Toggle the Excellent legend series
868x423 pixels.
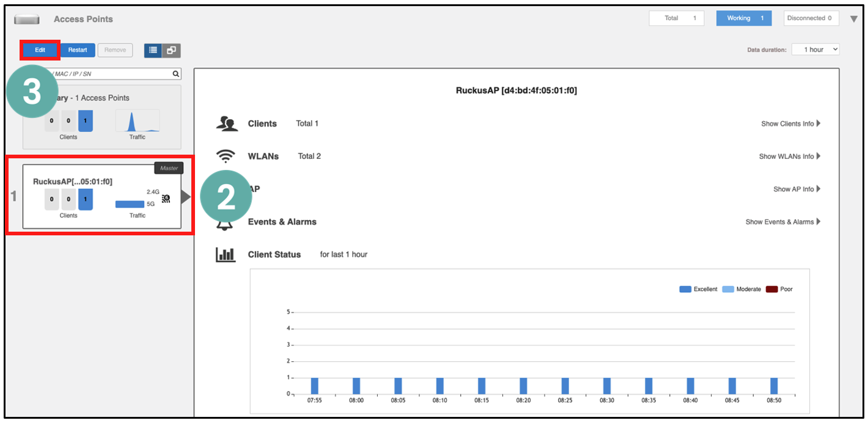(x=698, y=289)
